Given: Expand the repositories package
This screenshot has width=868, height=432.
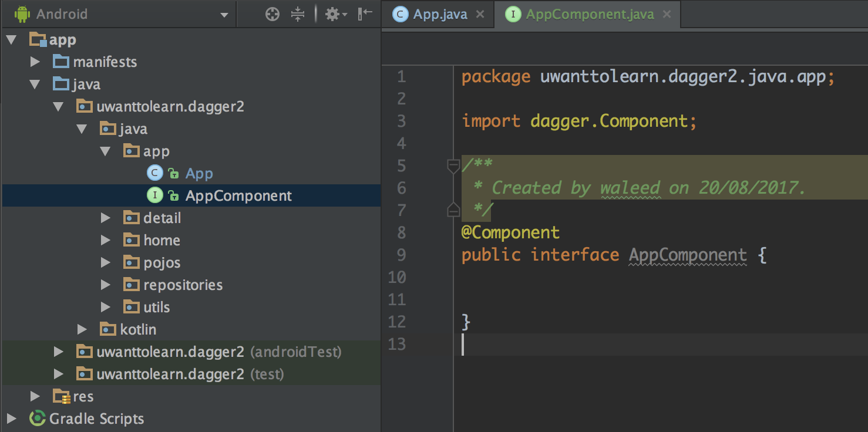Looking at the screenshot, I should pyautogui.click(x=106, y=285).
